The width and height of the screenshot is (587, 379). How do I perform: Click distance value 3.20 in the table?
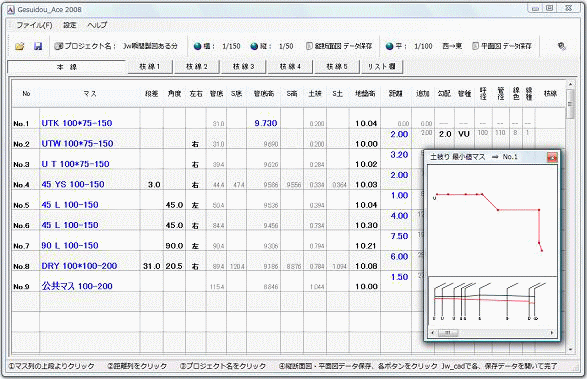pyautogui.click(x=399, y=155)
